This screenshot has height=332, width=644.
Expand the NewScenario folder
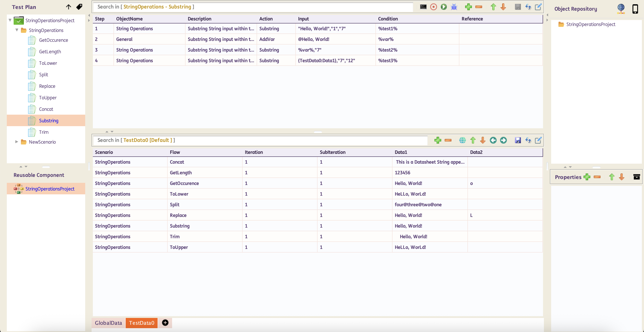(17, 142)
